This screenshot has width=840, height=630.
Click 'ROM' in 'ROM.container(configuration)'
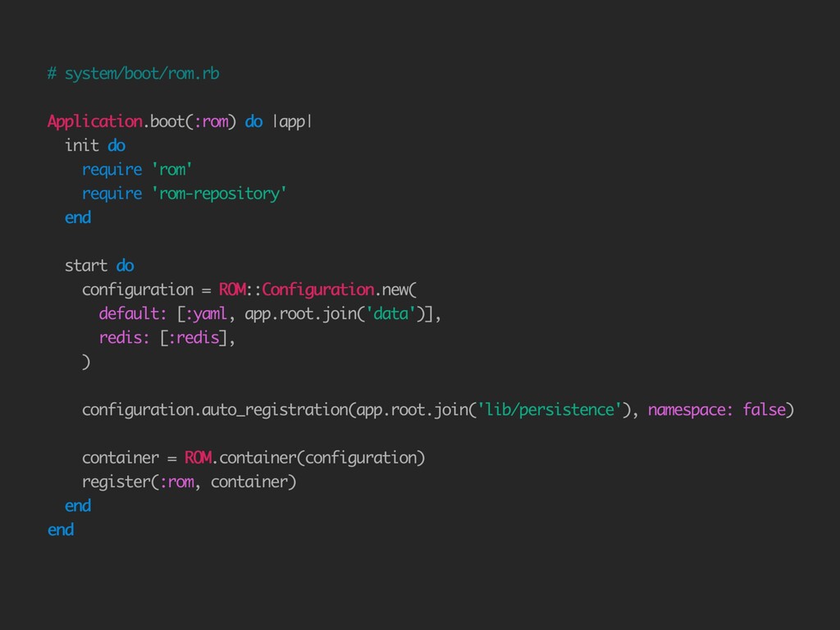199,458
